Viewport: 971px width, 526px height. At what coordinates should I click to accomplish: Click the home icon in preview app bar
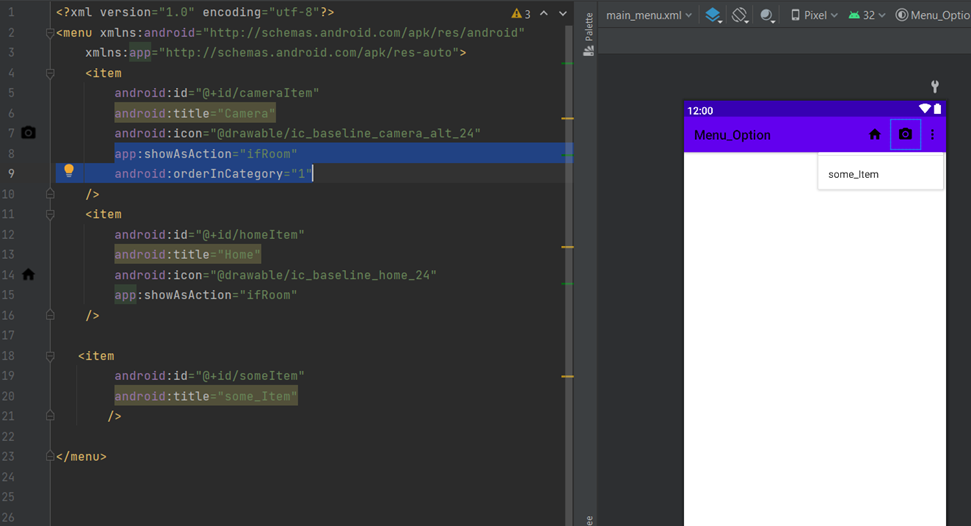tap(875, 135)
